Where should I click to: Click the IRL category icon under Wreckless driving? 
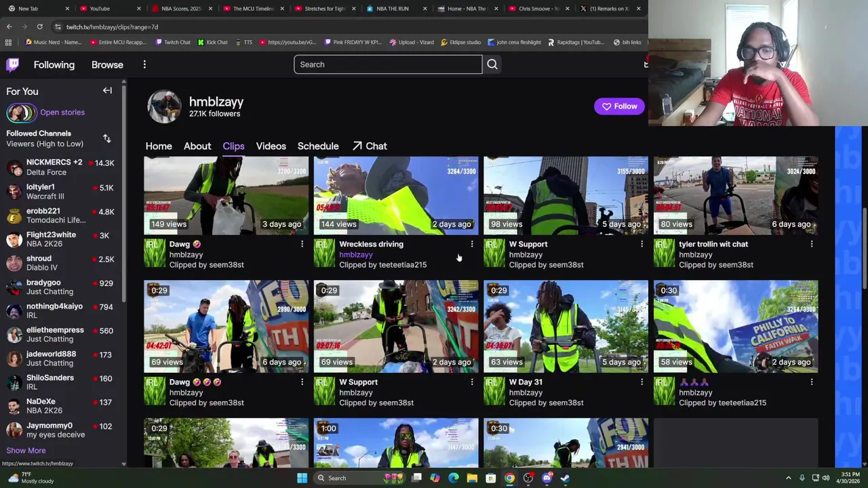click(x=324, y=254)
